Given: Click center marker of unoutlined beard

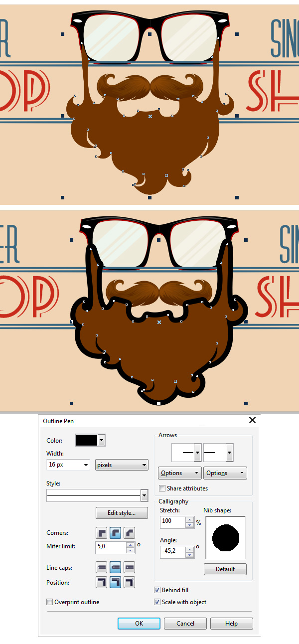Looking at the screenshot, I should tap(150, 116).
